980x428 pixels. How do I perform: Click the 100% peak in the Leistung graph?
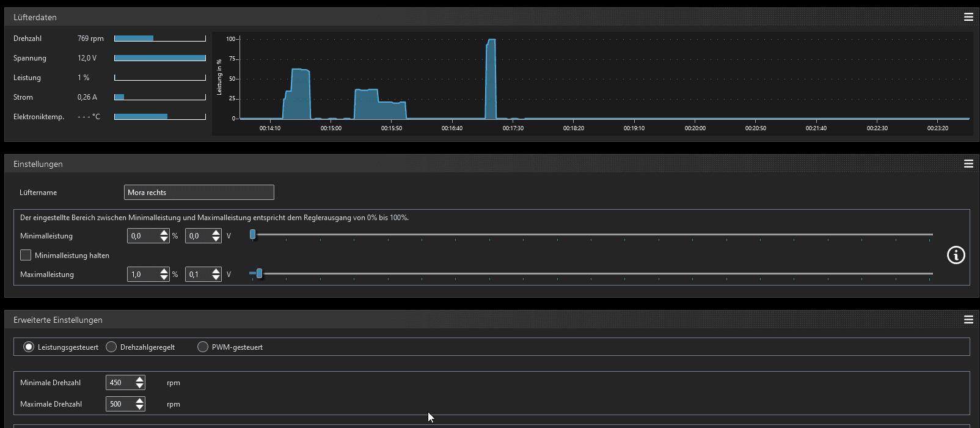click(x=491, y=40)
